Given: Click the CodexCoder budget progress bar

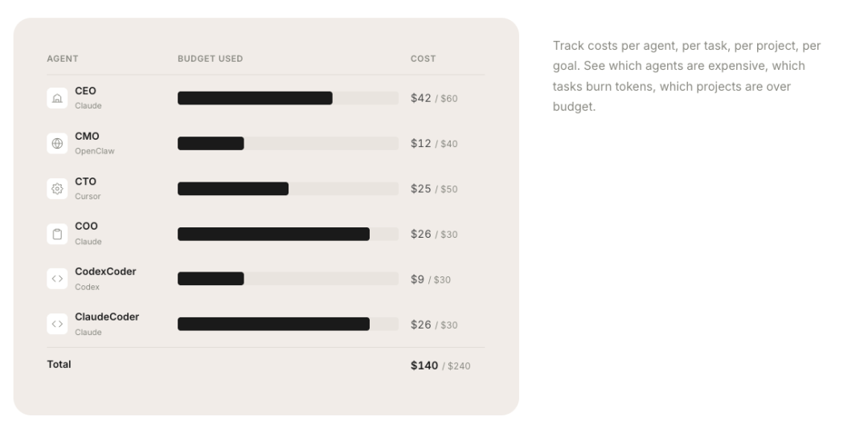Looking at the screenshot, I should (287, 279).
